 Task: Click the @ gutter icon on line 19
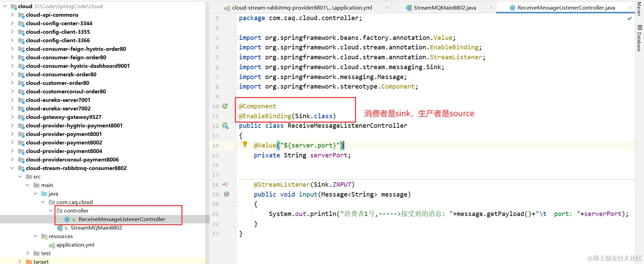click(227, 194)
